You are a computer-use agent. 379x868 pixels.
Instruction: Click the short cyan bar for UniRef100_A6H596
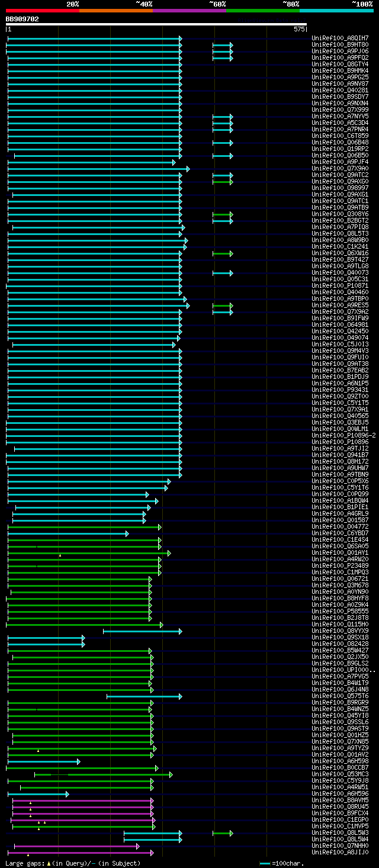(38, 794)
